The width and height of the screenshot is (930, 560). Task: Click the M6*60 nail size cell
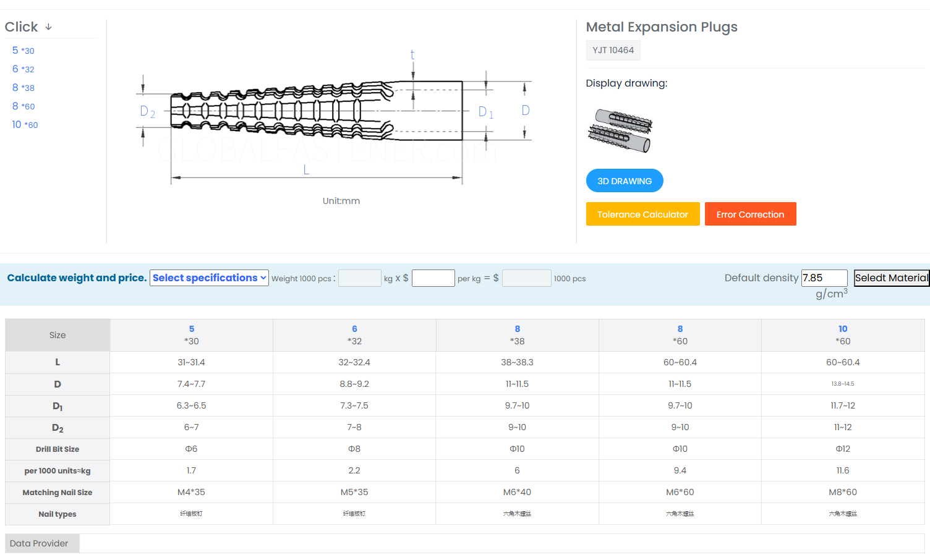(680, 492)
